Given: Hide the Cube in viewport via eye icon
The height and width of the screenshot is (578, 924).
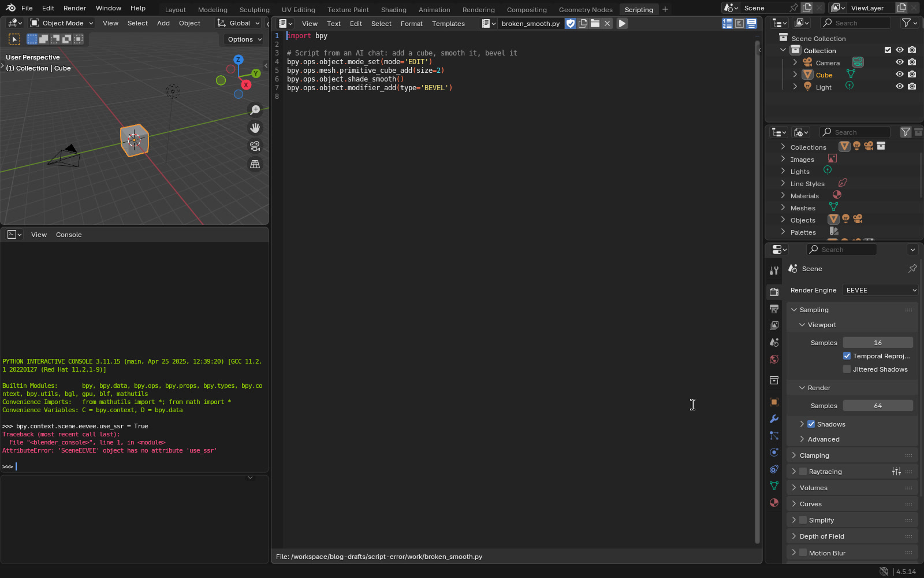Looking at the screenshot, I should point(899,75).
